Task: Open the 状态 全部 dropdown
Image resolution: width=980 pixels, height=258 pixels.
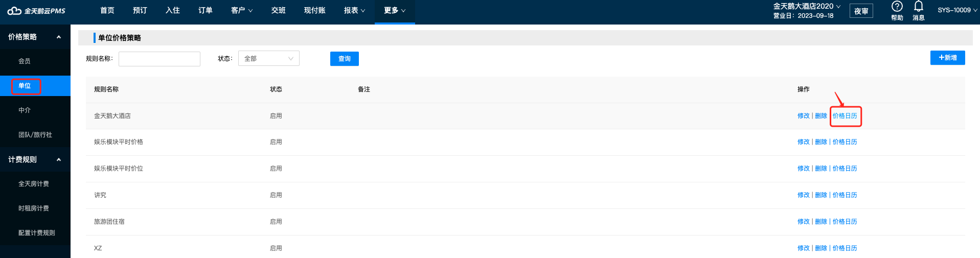Action: click(269, 59)
